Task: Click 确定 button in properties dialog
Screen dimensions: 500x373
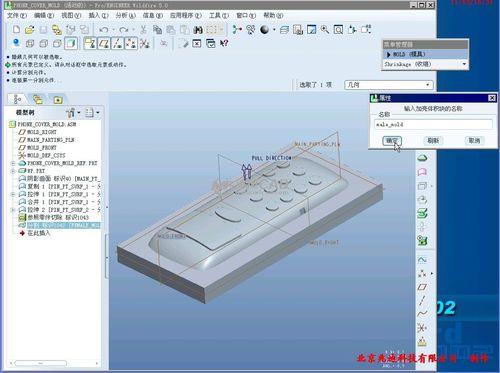Action: (x=392, y=141)
